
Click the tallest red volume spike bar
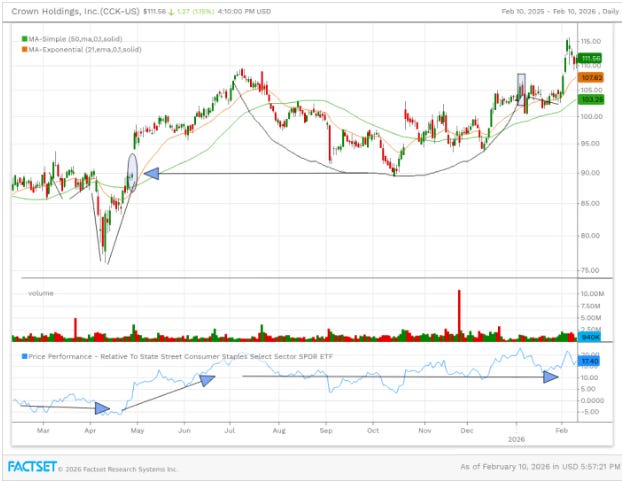click(x=459, y=315)
